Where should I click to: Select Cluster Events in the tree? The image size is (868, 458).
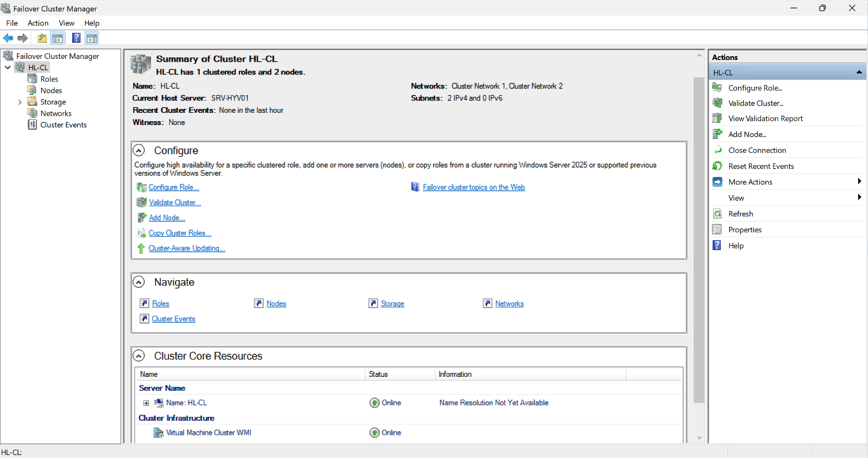coord(63,125)
